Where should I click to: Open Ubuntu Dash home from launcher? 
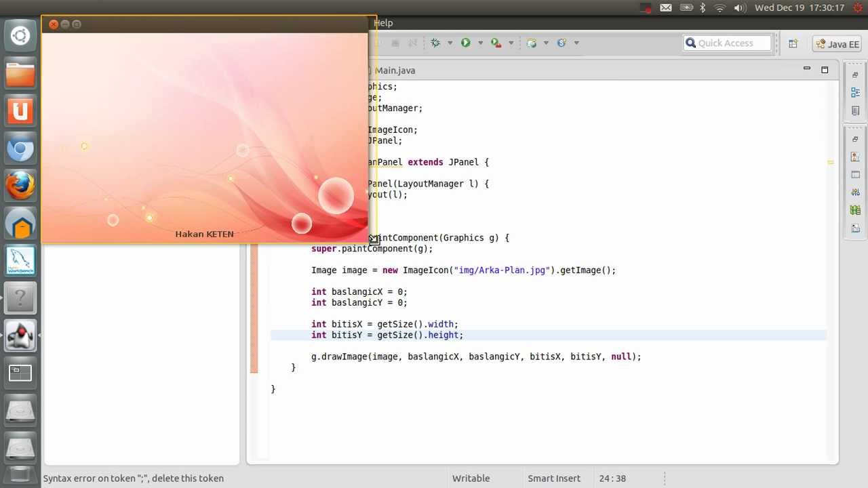[20, 35]
